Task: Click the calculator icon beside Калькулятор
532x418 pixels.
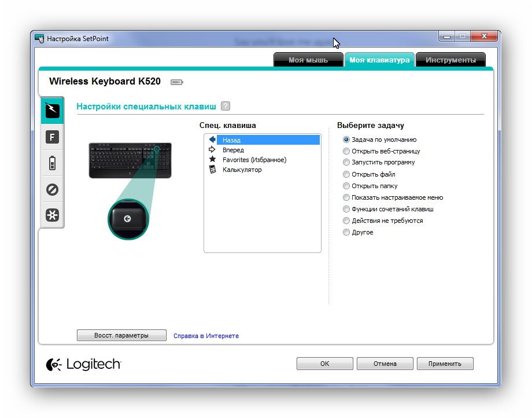Action: tap(212, 169)
